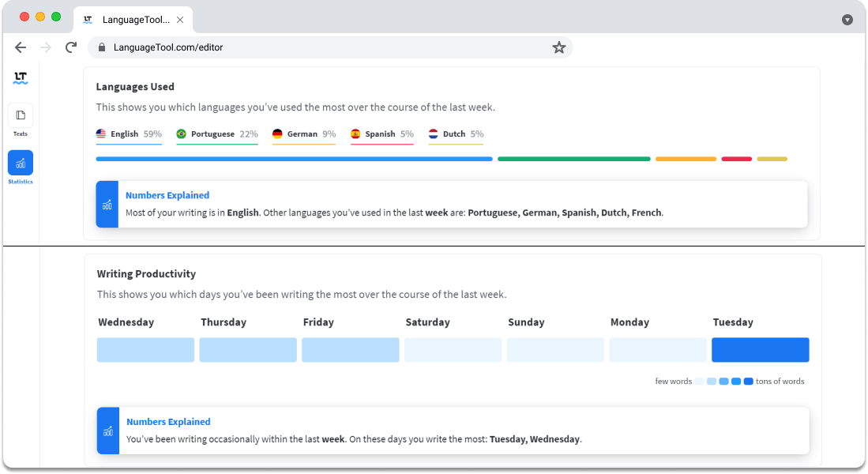This screenshot has height=474, width=868.
Task: Click the 'few words' legend text
Action: (x=673, y=382)
